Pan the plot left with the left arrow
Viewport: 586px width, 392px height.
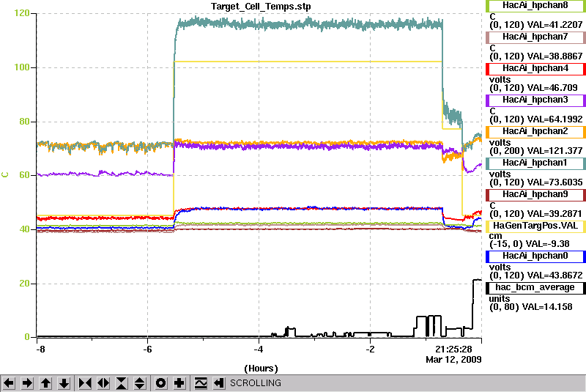point(9,383)
